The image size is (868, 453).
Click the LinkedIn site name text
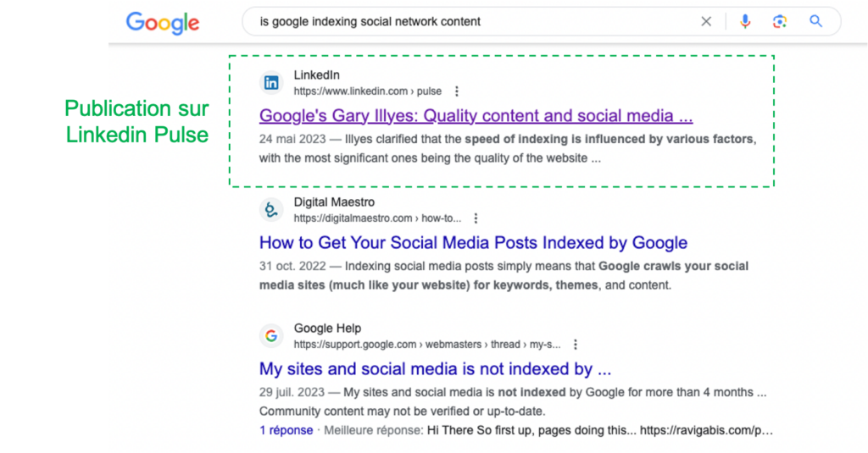[317, 75]
